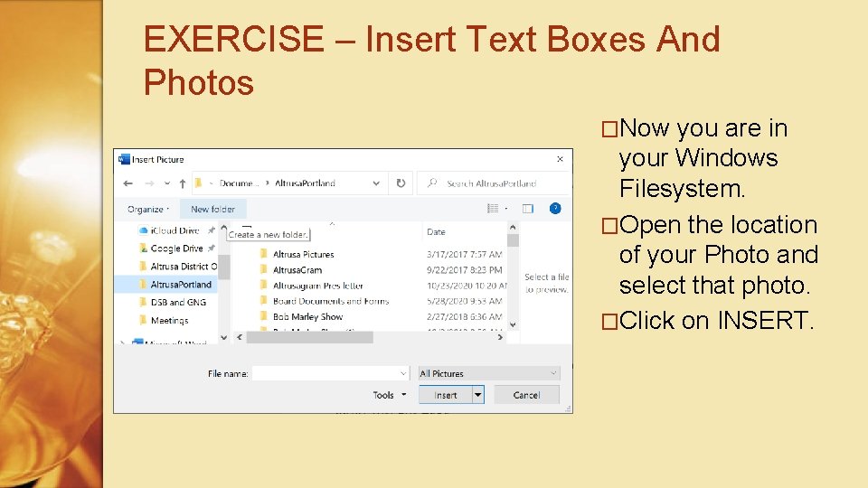Go back with the left arrow
868x488 pixels.
click(127, 183)
